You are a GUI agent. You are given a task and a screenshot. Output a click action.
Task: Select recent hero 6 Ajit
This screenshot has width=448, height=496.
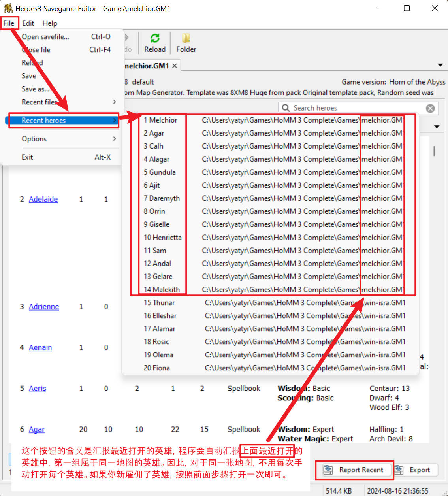coord(270,185)
